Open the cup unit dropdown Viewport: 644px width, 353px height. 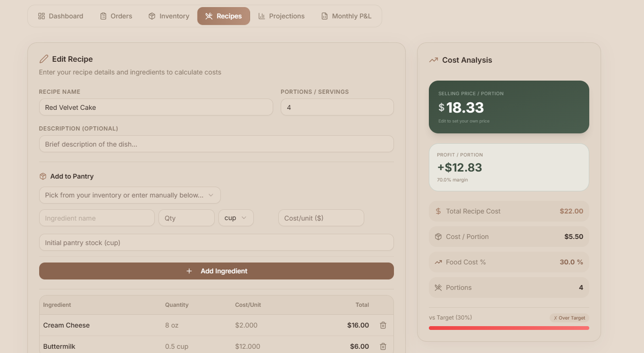tap(236, 218)
